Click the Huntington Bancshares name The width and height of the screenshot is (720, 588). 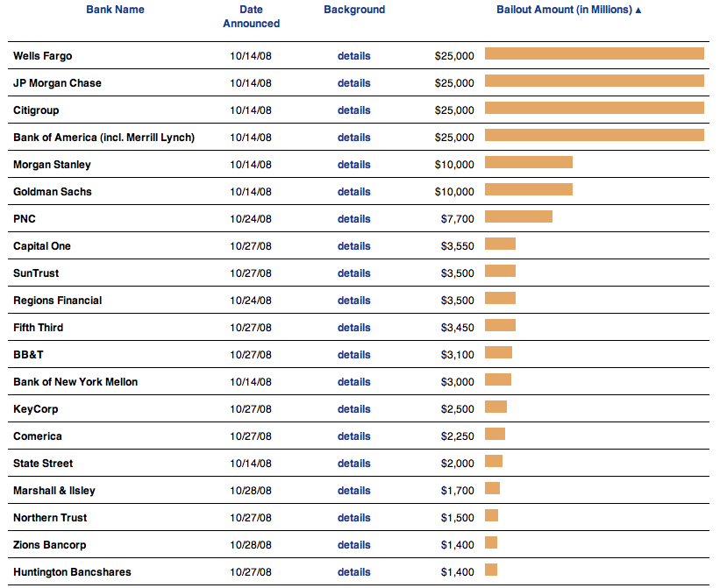click(72, 572)
